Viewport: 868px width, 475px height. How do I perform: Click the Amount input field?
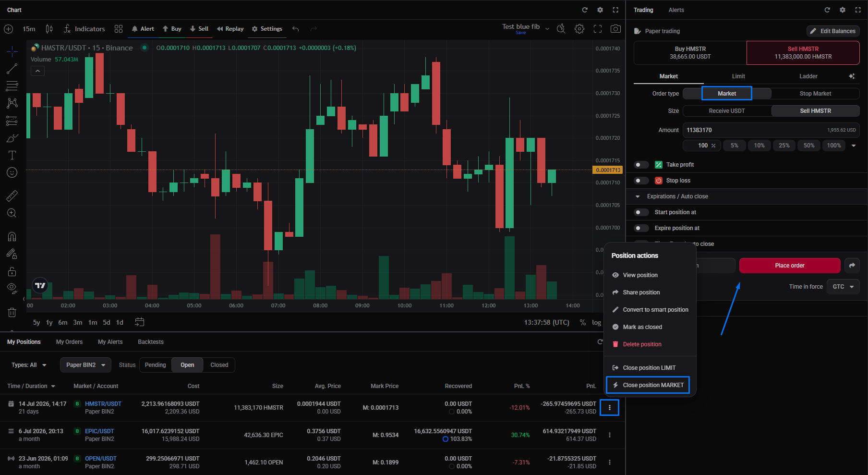tap(771, 130)
